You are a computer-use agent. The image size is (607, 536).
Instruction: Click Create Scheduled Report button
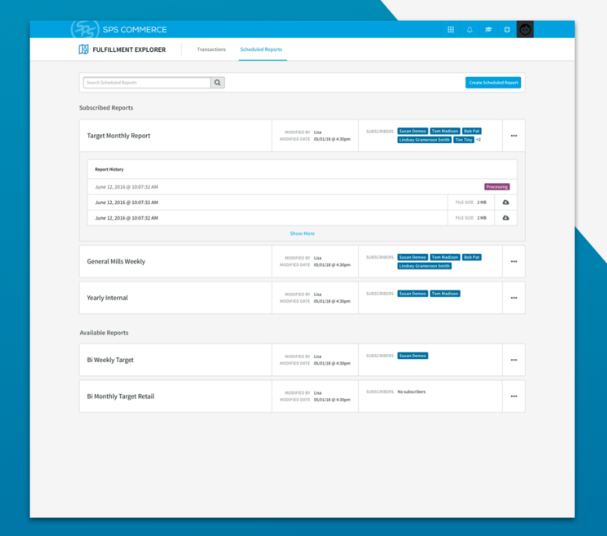pyautogui.click(x=493, y=82)
